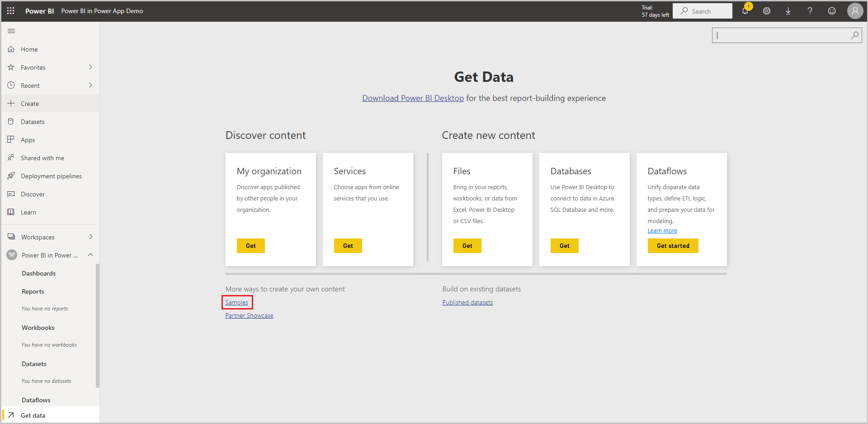
Task: Click the top bar Search field
Action: coord(702,10)
